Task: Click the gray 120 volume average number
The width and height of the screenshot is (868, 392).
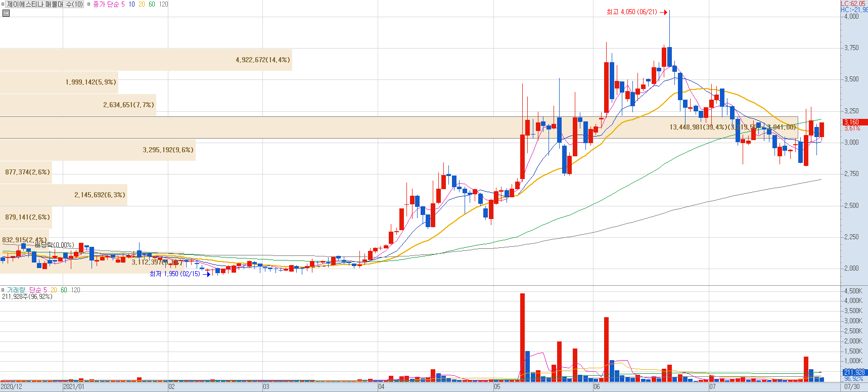Action: [75, 290]
